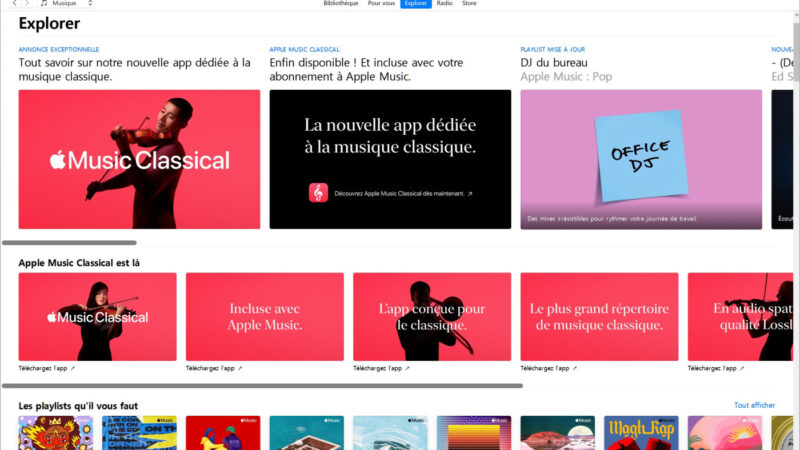Image resolution: width=800 pixels, height=450 pixels.
Task: Click Téléchargez l'app under En audio spatial card
Action: pos(716,368)
